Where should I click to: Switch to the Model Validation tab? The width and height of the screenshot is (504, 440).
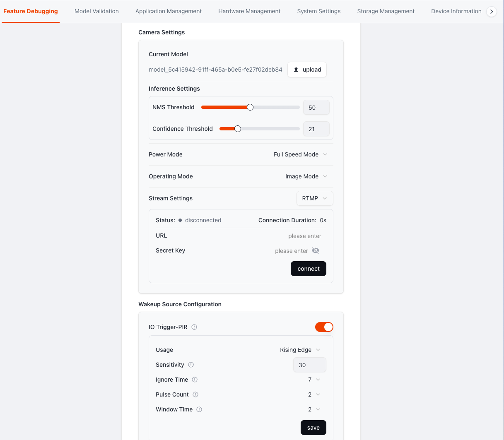96,11
